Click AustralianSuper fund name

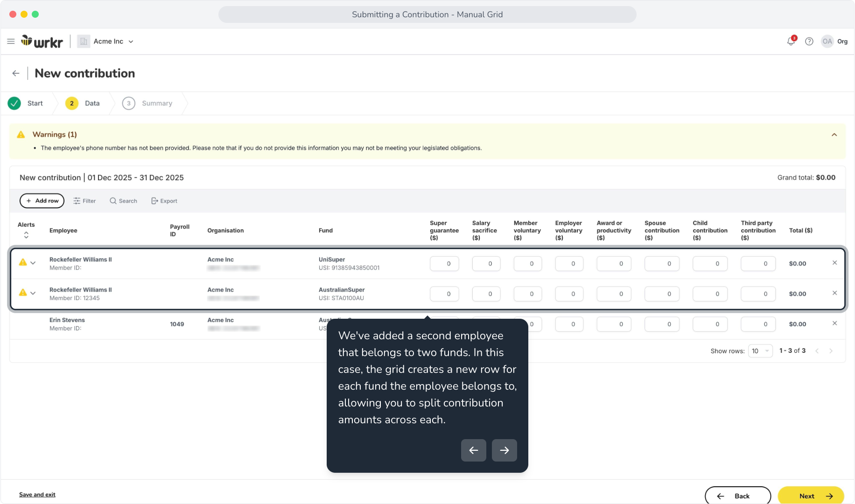[x=342, y=290]
